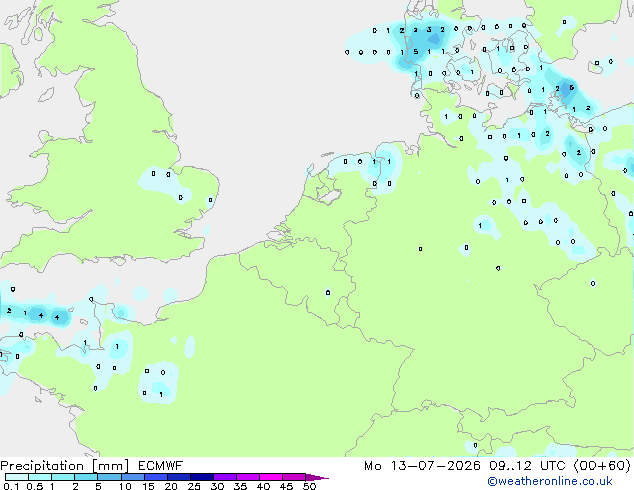Select the 30–35 mm legend swatch
This screenshot has width=634, height=490.
click(x=224, y=477)
